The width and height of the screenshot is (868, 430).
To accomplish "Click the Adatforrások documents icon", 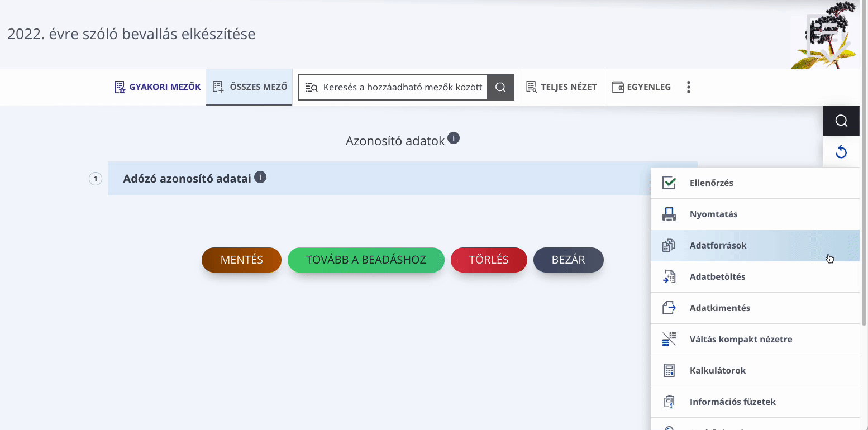I will click(x=669, y=245).
